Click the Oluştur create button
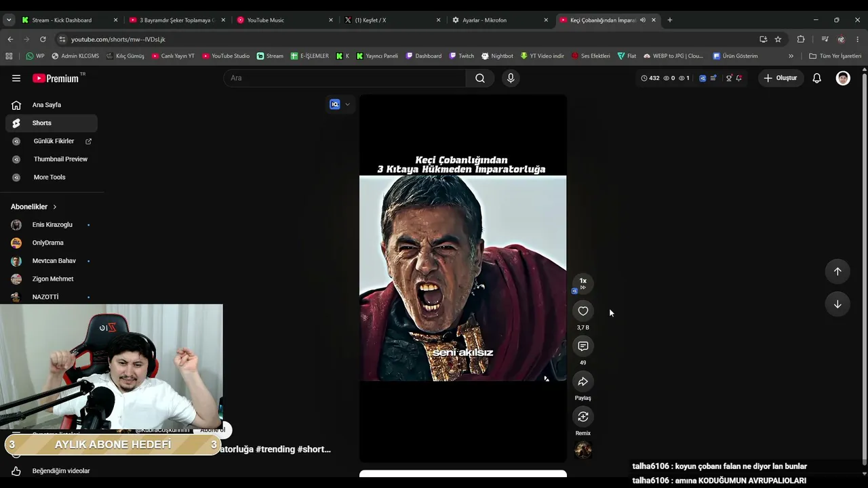The image size is (868, 488). click(x=781, y=78)
